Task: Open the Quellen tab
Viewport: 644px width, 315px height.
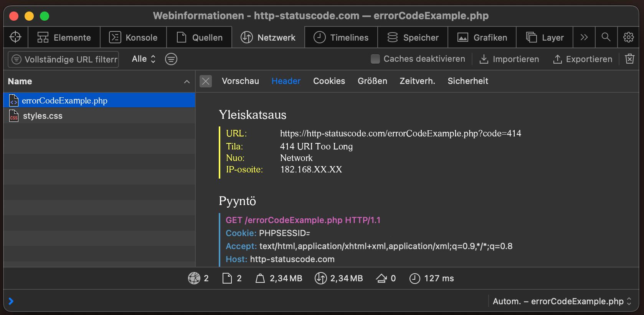Action: 200,38
